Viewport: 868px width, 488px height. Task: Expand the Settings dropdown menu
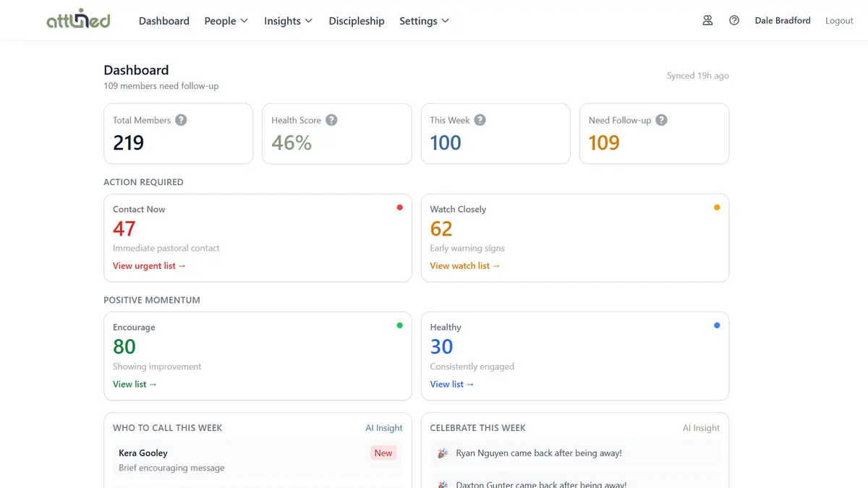pyautogui.click(x=424, y=21)
